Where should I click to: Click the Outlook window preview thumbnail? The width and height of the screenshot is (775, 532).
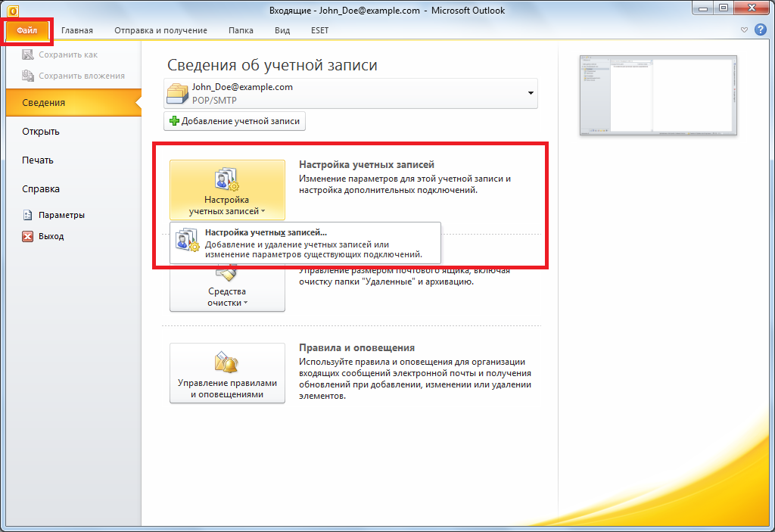tap(658, 95)
